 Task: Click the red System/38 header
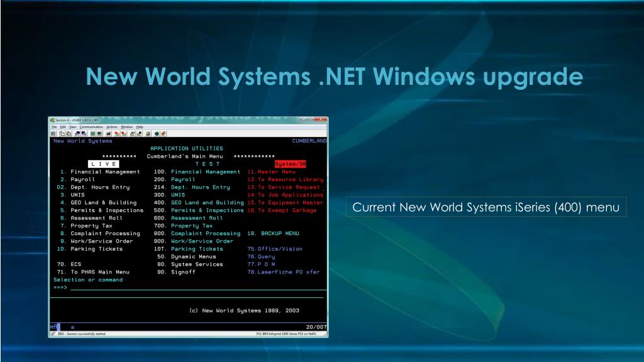(x=291, y=164)
